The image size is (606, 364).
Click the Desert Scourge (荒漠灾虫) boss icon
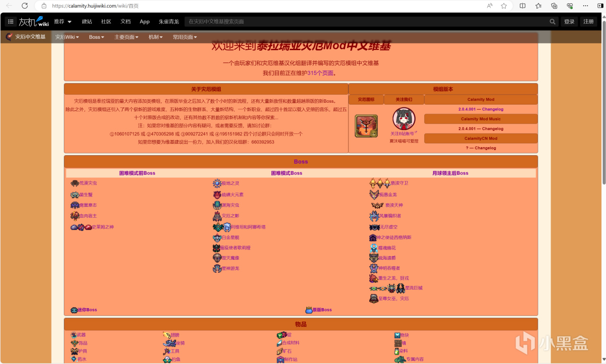(x=75, y=183)
